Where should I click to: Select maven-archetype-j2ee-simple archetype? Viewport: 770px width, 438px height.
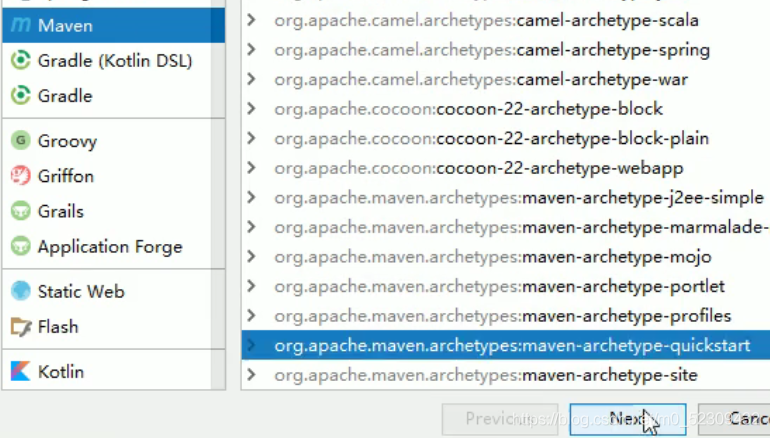pyautogui.click(x=519, y=197)
